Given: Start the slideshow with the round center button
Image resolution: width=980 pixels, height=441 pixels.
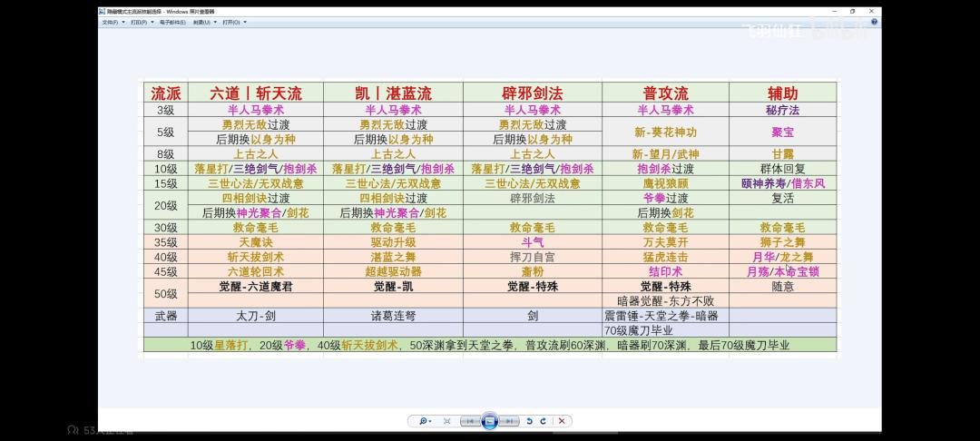Looking at the screenshot, I should pyautogui.click(x=490, y=421).
